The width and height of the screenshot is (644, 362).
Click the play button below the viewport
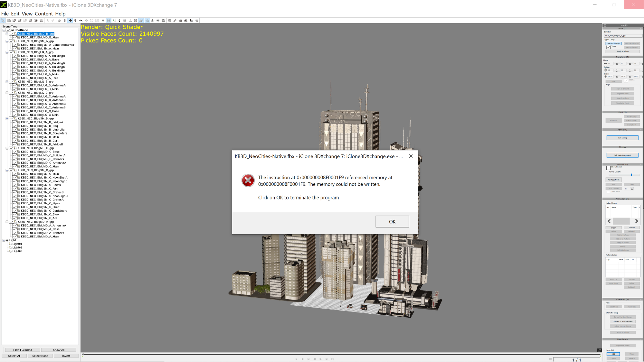[296, 359]
